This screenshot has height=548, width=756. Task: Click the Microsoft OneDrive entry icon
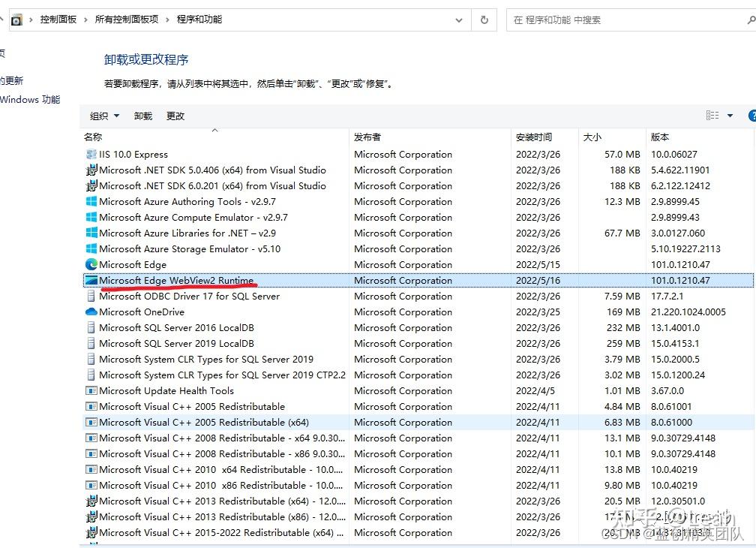91,312
